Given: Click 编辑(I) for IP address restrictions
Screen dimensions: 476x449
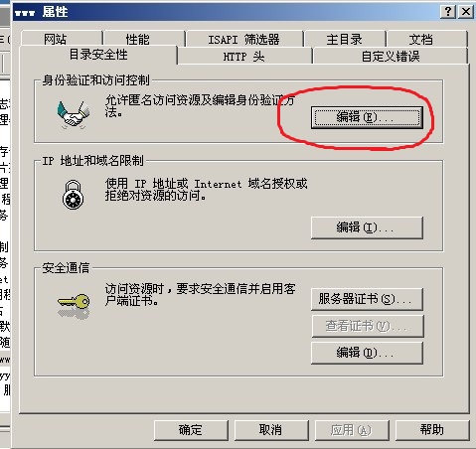Looking at the screenshot, I should (x=367, y=227).
